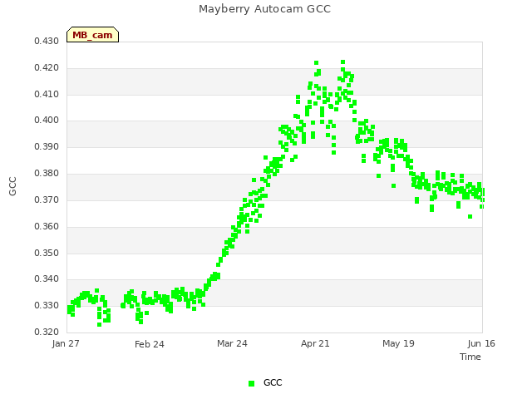Click the 0.340 y-axis value
The image size is (532, 399).
47,279
